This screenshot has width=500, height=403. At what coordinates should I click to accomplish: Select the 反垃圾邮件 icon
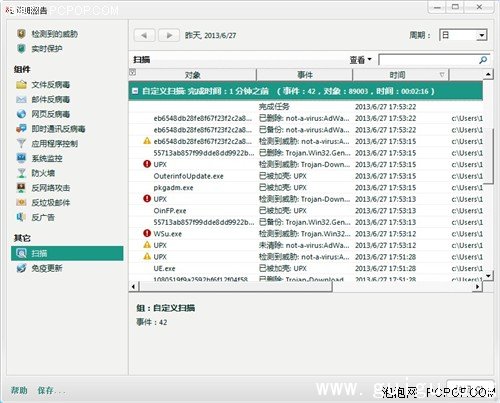[21, 202]
